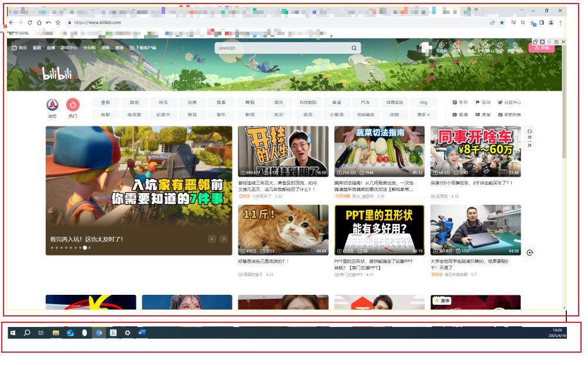
Task: Open the 活动 link
Action: coord(483,102)
